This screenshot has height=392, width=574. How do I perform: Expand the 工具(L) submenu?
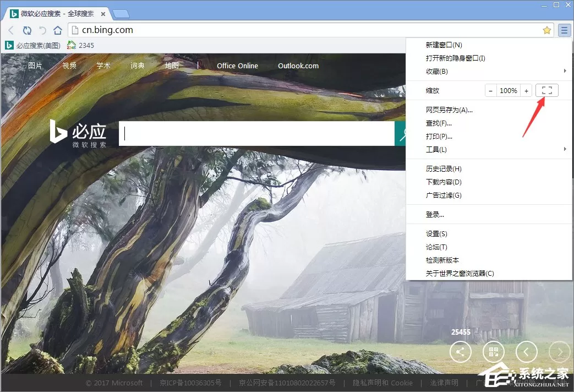click(x=489, y=149)
